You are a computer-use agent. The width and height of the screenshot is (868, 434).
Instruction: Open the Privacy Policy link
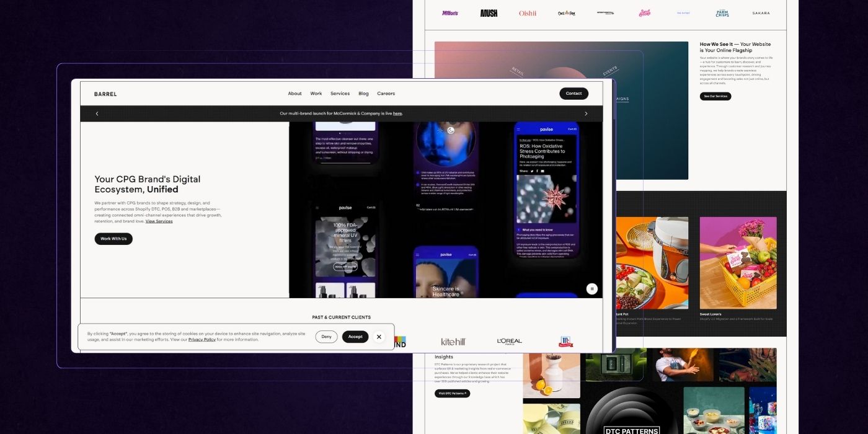pyautogui.click(x=202, y=340)
